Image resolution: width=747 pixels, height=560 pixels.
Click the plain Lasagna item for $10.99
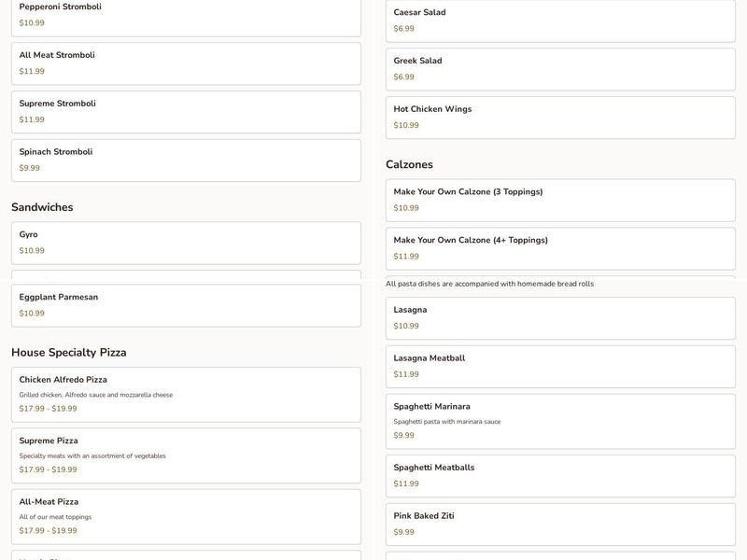pyautogui.click(x=560, y=318)
